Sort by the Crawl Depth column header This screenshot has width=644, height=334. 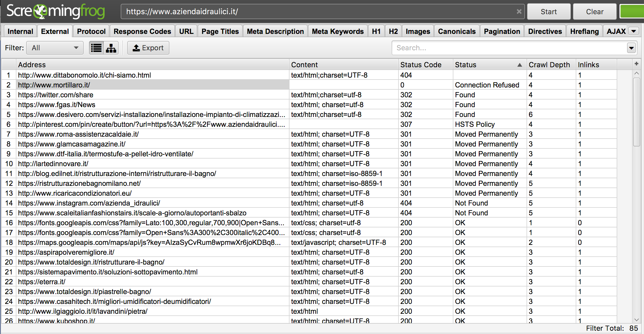click(551, 65)
